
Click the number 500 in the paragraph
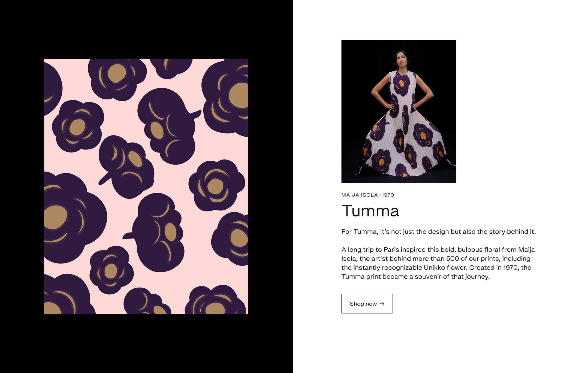click(x=452, y=259)
